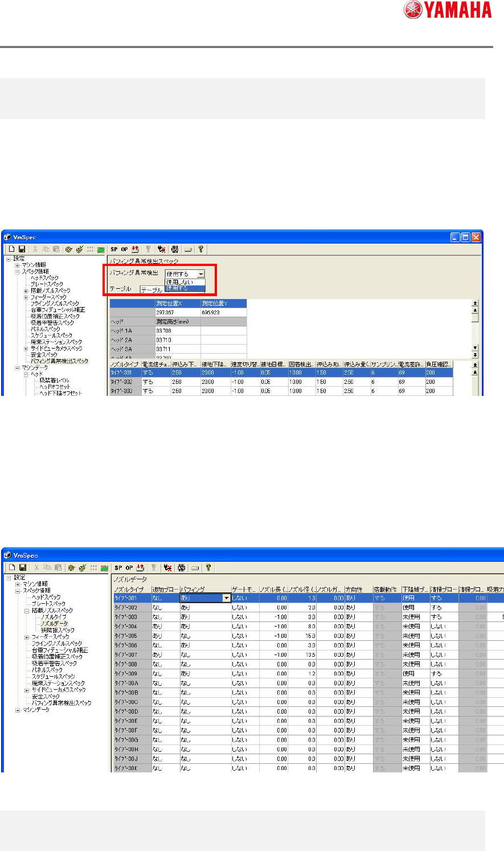The image size is (504, 851).
Task: Open the バフィング異常検出 combo box arrow
Action: [x=201, y=274]
